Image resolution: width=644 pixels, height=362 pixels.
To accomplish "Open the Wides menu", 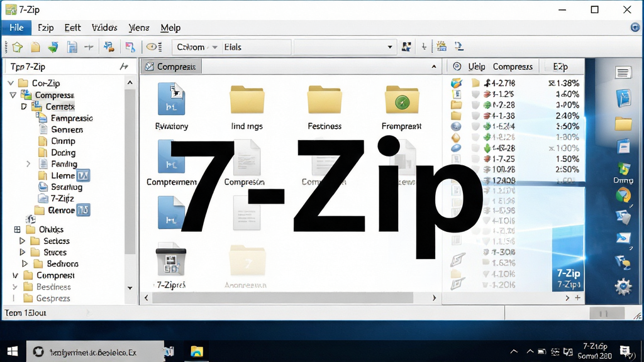I will coord(104,28).
